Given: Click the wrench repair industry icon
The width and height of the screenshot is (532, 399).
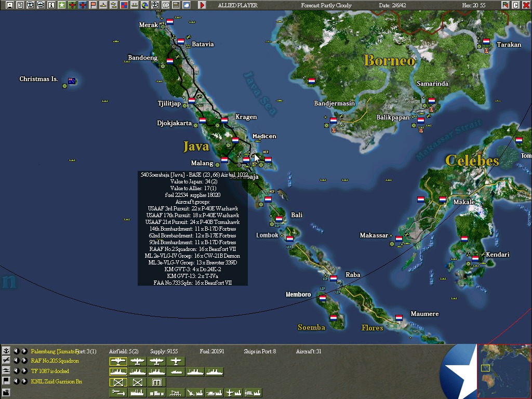Looking at the screenshot, I should point(118,393).
